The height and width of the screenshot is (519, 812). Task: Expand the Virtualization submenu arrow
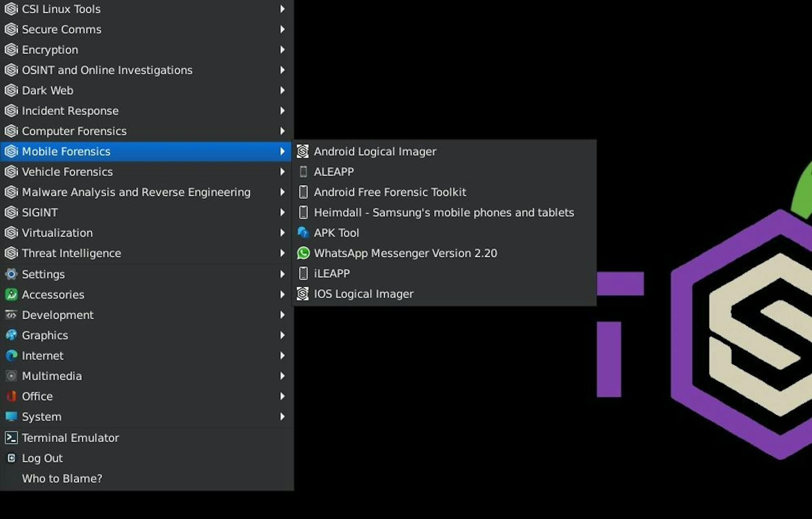[282, 233]
